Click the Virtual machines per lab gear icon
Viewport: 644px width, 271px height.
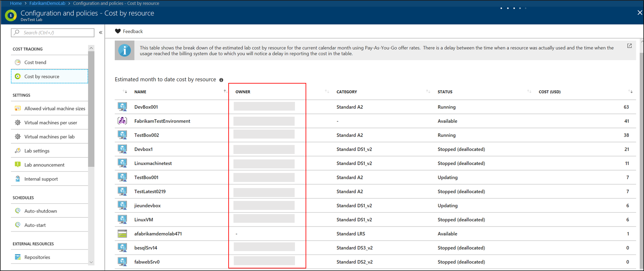[x=18, y=137]
